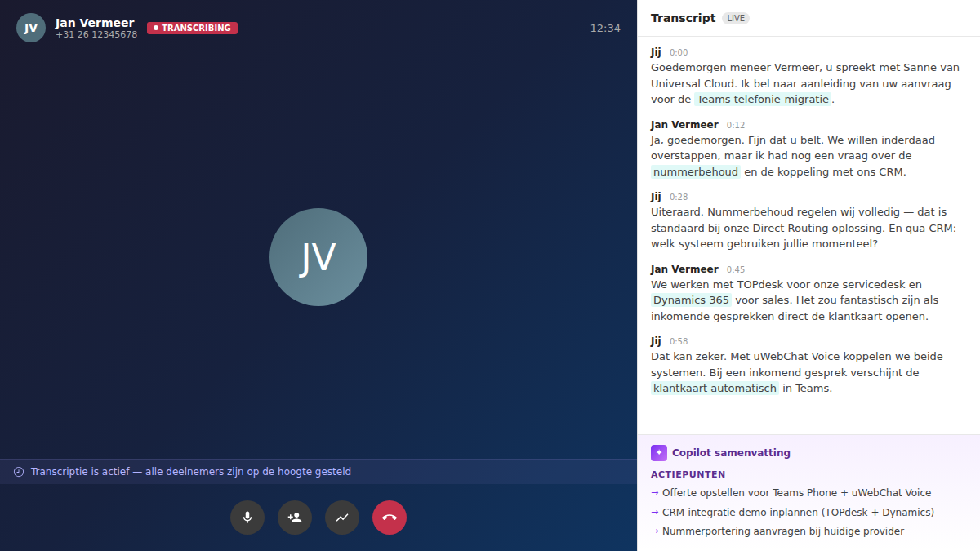The image size is (980, 551).
Task: Toggle the TRANSCRIBING indicator off
Action: click(192, 27)
